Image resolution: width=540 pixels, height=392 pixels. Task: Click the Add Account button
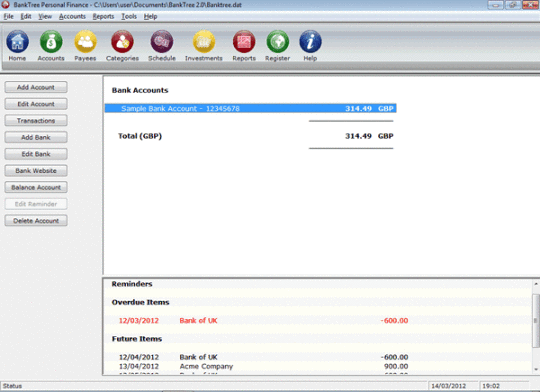coord(36,87)
